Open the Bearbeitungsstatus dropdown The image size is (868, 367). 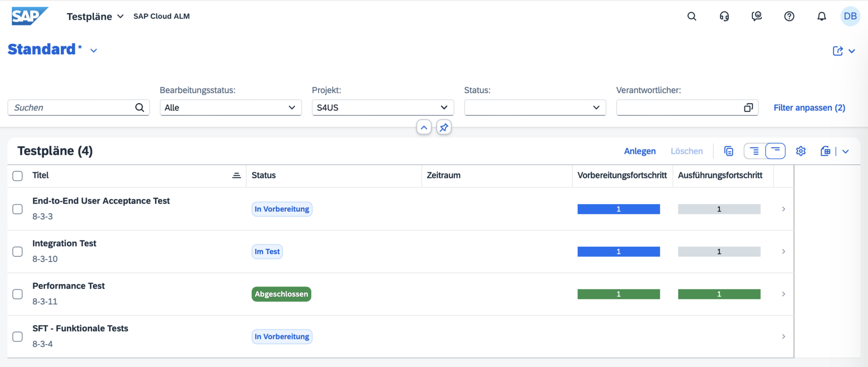click(231, 108)
